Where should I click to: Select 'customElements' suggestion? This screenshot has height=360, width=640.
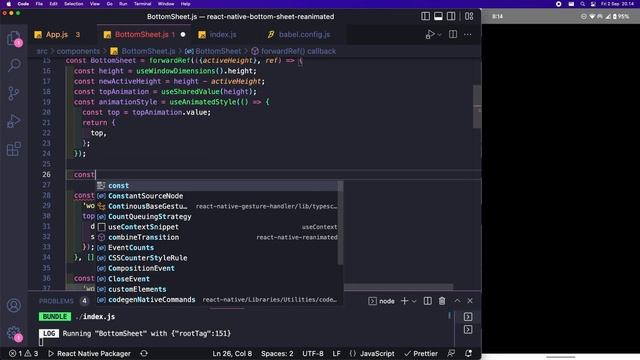click(x=217, y=289)
